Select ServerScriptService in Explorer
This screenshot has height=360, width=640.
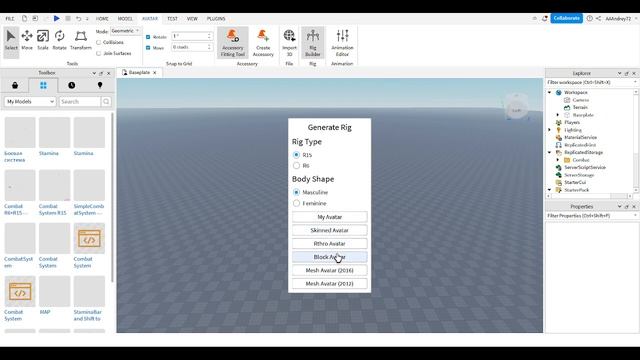[584, 167]
